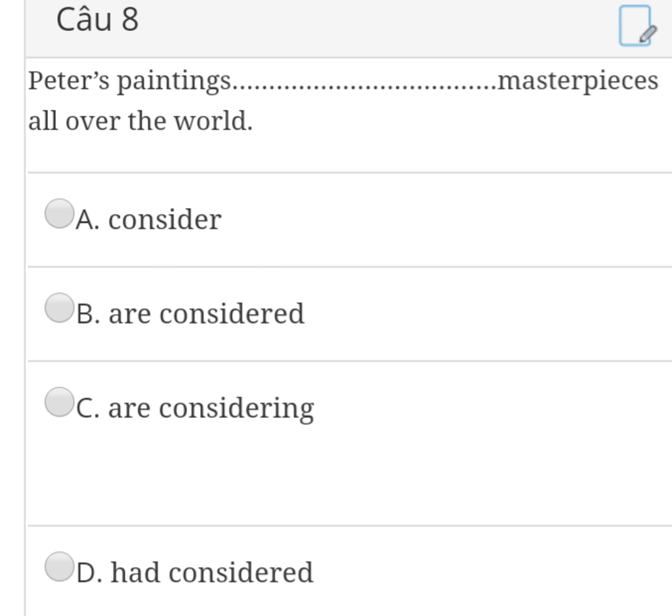Click the answer text 'A. consider'
672x616 pixels.
[x=149, y=220]
